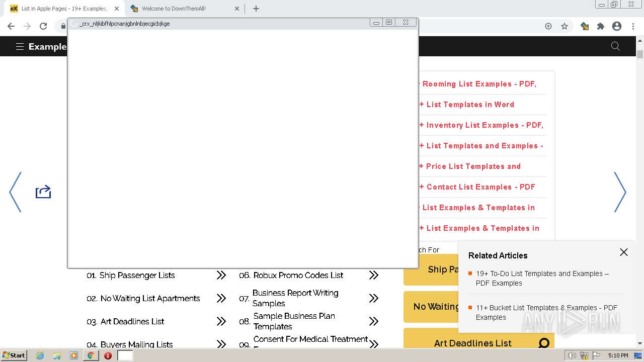Image resolution: width=644 pixels, height=362 pixels.
Task: Reload the page with the refresh icon
Action: point(43,26)
